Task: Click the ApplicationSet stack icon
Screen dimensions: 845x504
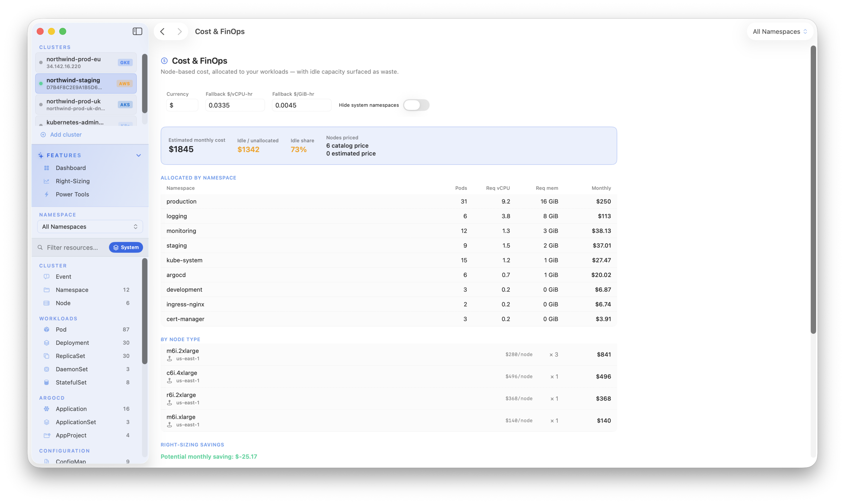Action: click(47, 422)
